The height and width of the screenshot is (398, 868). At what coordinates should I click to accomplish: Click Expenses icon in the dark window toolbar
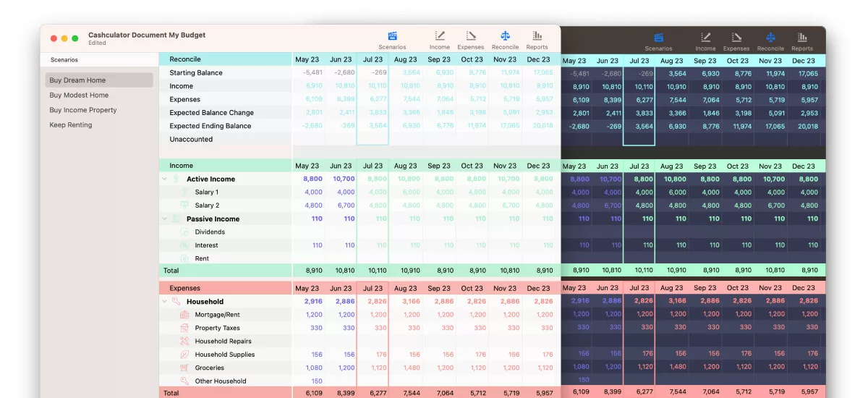click(x=736, y=38)
